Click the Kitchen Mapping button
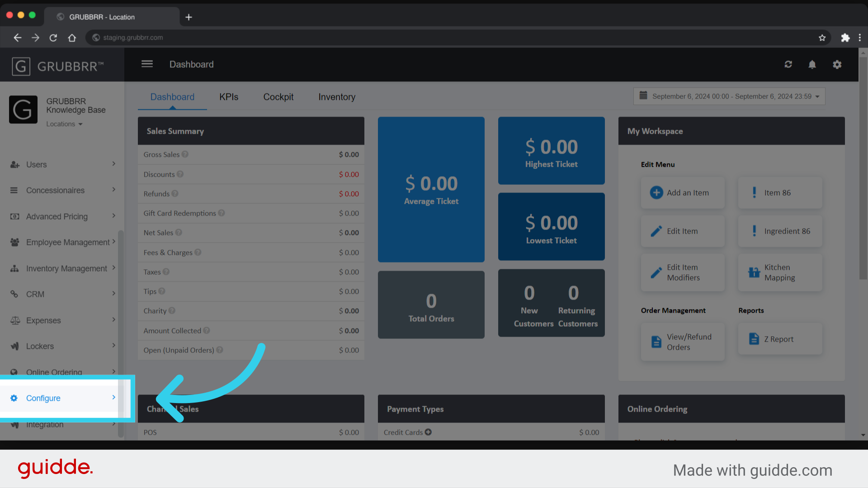The image size is (868, 488). point(780,272)
